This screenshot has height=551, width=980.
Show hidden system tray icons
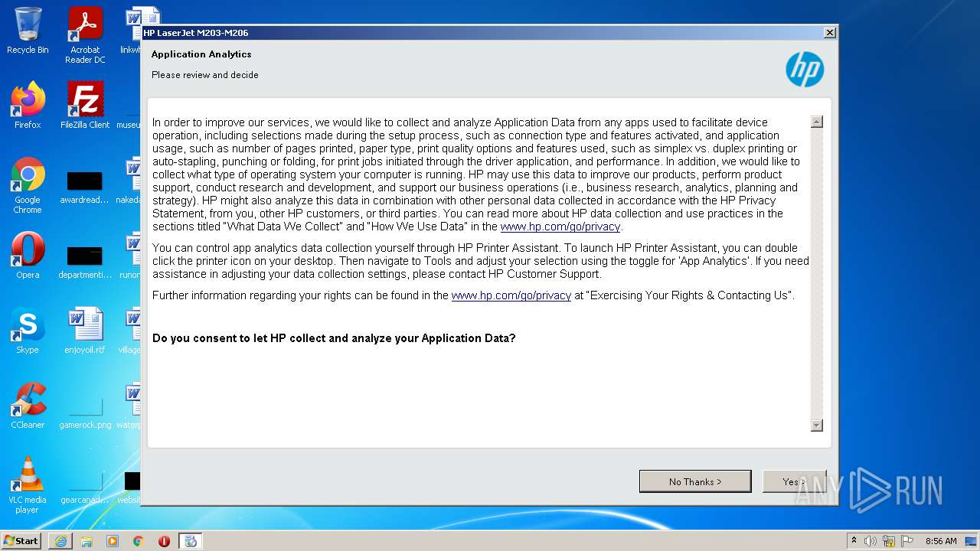[854, 541]
